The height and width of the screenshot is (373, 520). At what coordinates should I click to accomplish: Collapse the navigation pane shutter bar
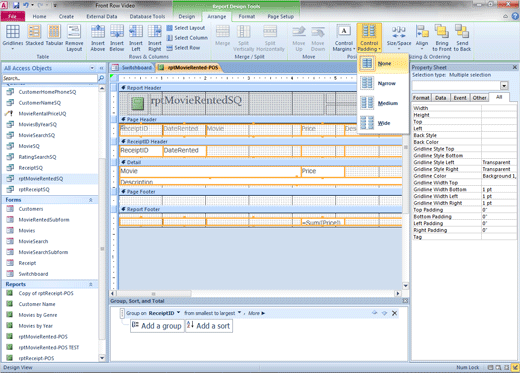click(101, 68)
